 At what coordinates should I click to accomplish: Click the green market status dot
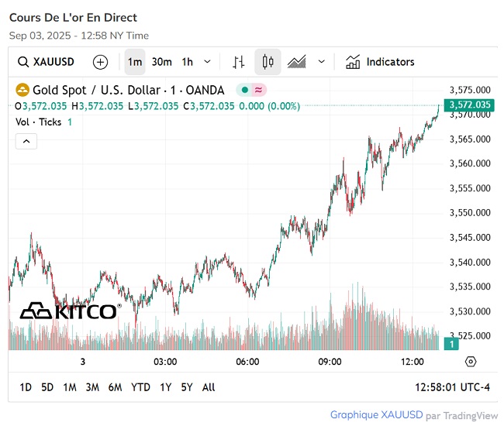click(244, 90)
